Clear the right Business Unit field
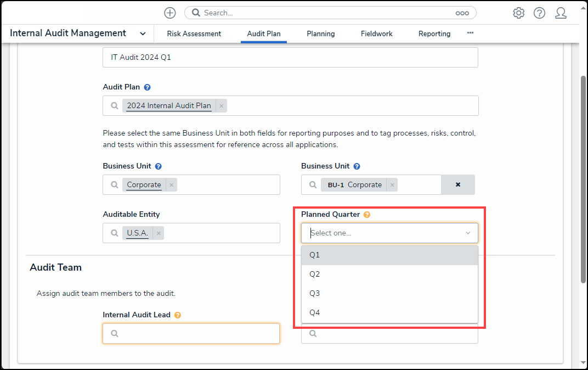This screenshot has height=370, width=588. coord(458,185)
